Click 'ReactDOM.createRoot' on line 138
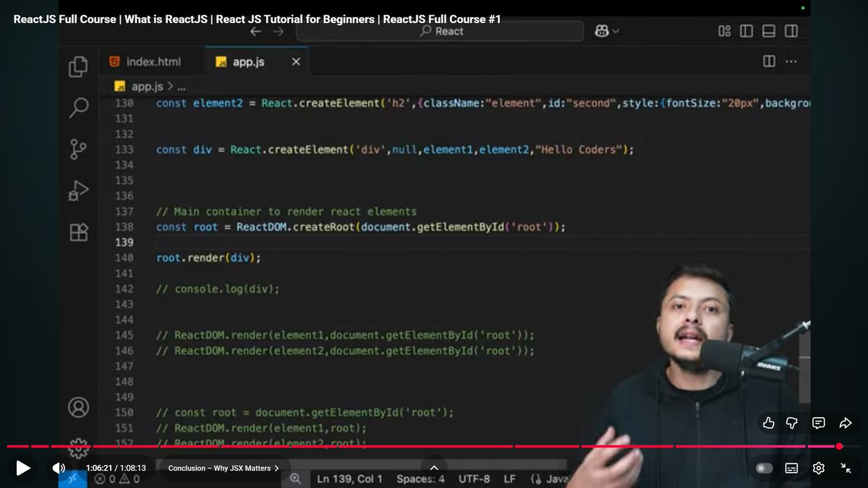 tap(297, 227)
